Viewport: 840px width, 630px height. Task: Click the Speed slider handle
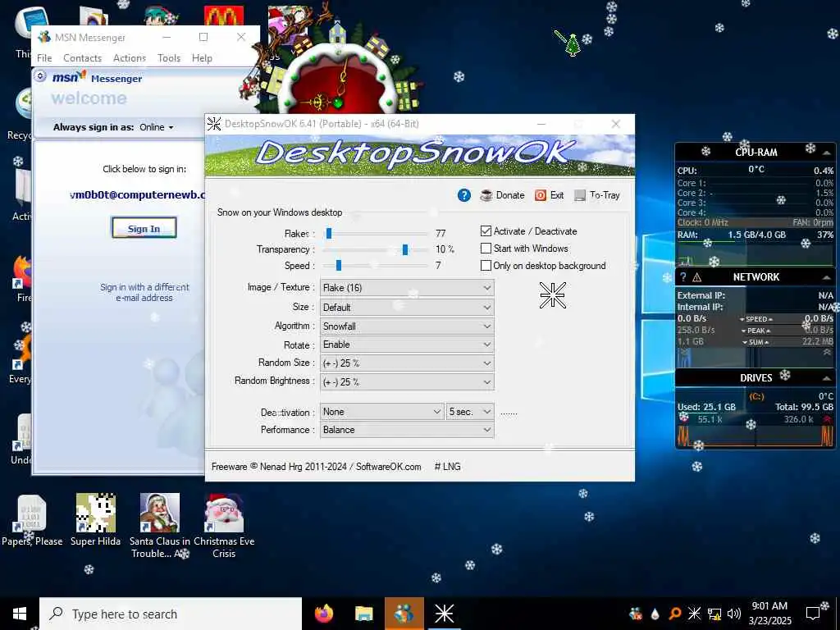[338, 266]
